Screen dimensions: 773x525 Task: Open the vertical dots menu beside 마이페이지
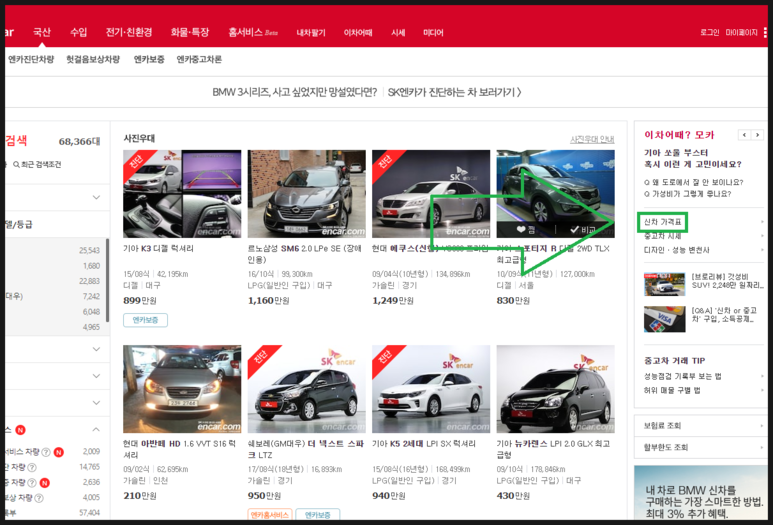pyautogui.click(x=765, y=33)
